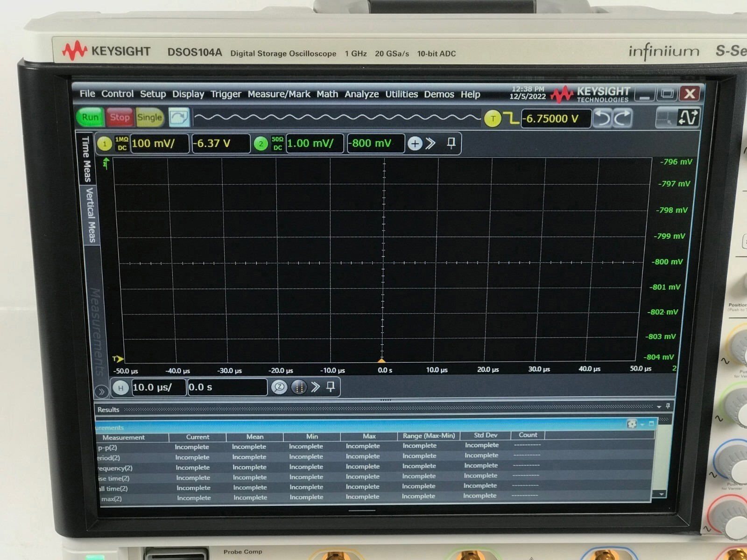This screenshot has height=560, width=747.
Task: Open the Setup menu
Action: tap(153, 94)
